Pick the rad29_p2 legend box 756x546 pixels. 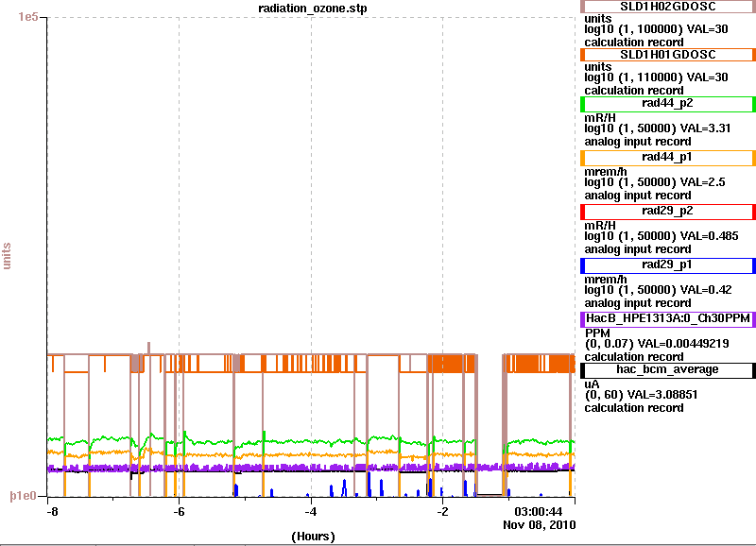tap(668, 212)
